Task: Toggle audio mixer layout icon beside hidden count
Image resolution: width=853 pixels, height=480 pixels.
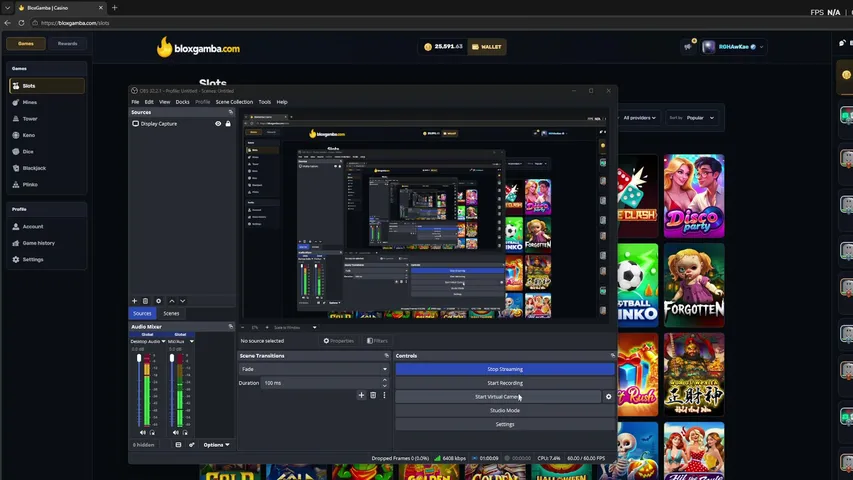Action: 178,445
